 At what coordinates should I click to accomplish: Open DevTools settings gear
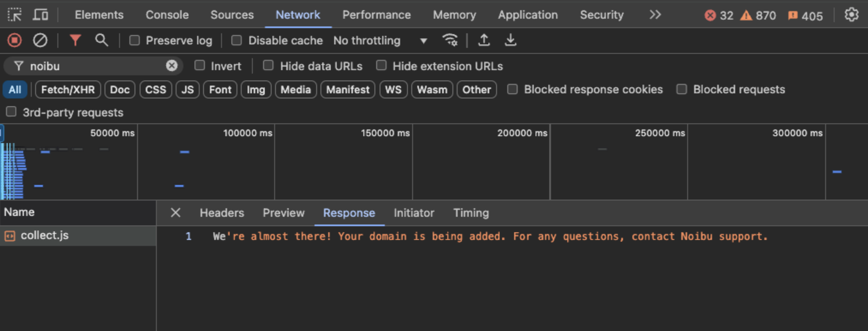[851, 15]
